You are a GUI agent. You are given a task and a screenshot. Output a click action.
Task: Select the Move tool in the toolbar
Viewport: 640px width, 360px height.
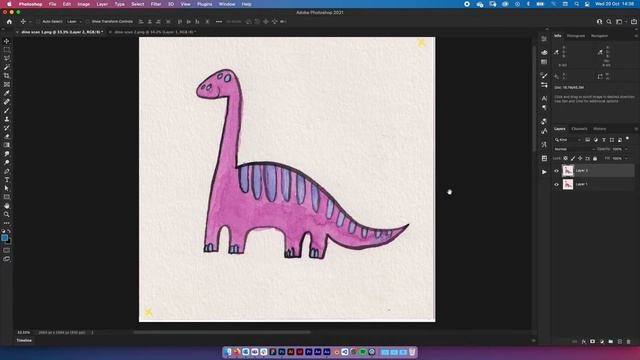point(7,41)
